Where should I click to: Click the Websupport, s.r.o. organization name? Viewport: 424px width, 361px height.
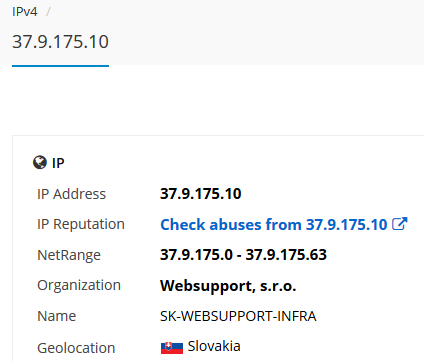[228, 286]
